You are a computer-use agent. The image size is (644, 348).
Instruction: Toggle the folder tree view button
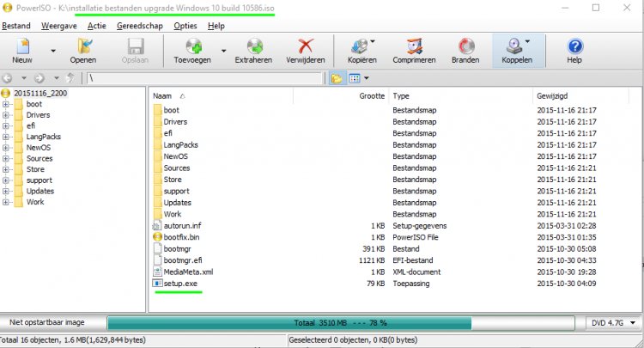336,78
